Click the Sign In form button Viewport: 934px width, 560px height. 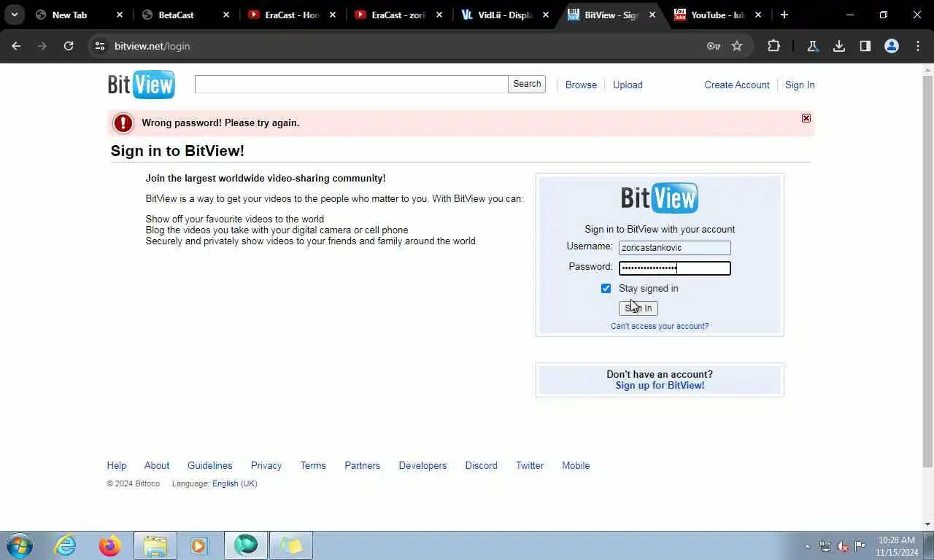638,308
